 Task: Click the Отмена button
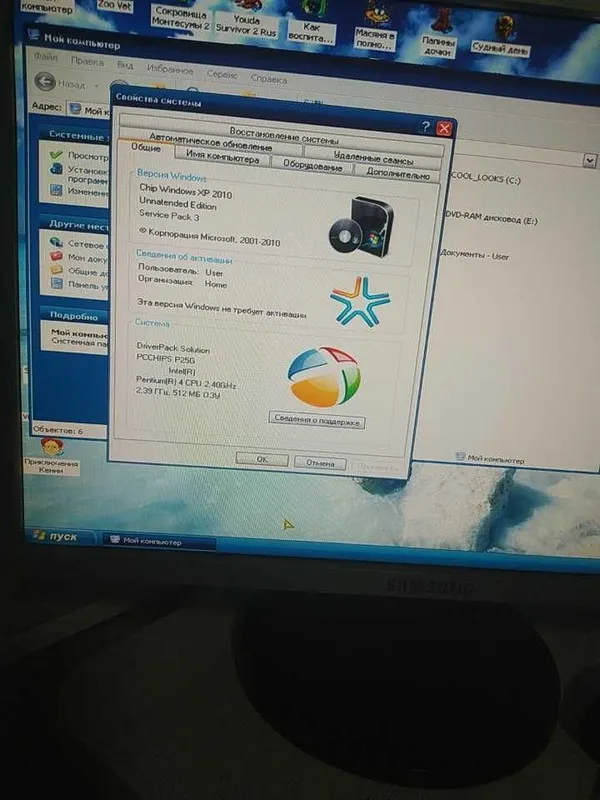click(x=320, y=463)
